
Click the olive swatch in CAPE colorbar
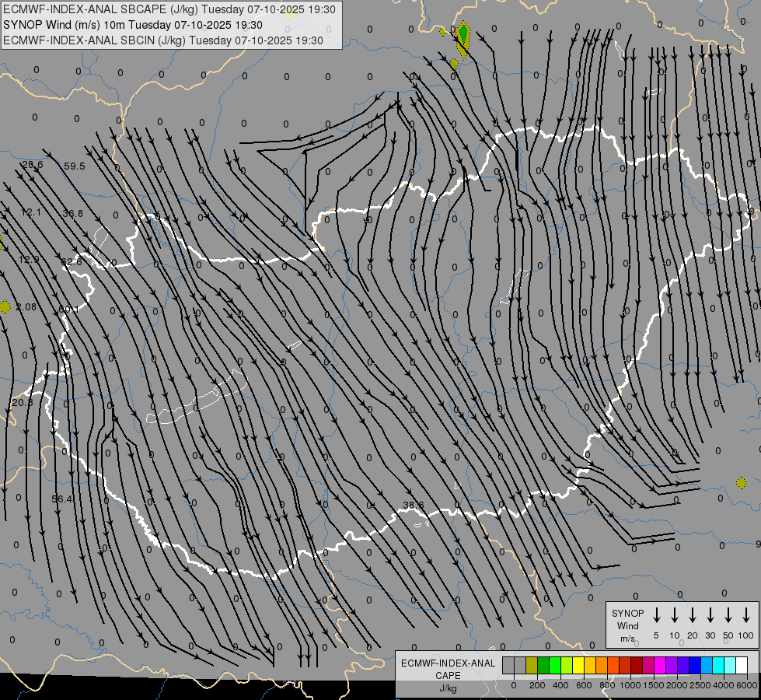click(x=532, y=665)
